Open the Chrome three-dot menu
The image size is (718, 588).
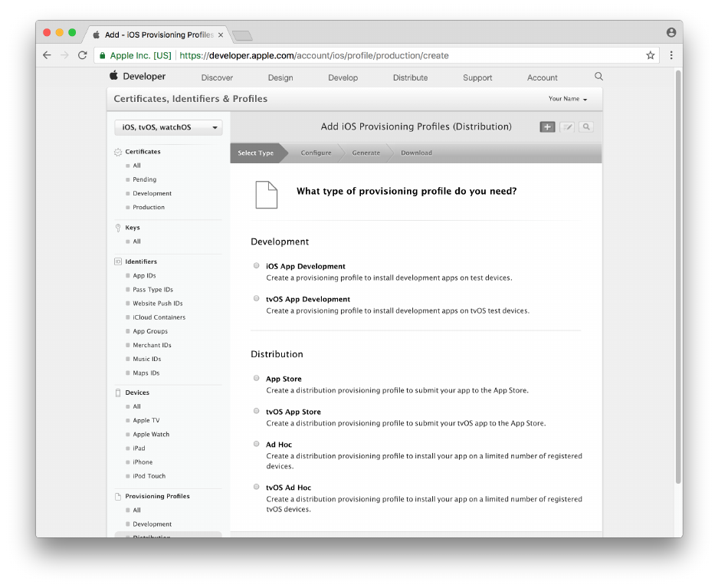[x=671, y=55]
